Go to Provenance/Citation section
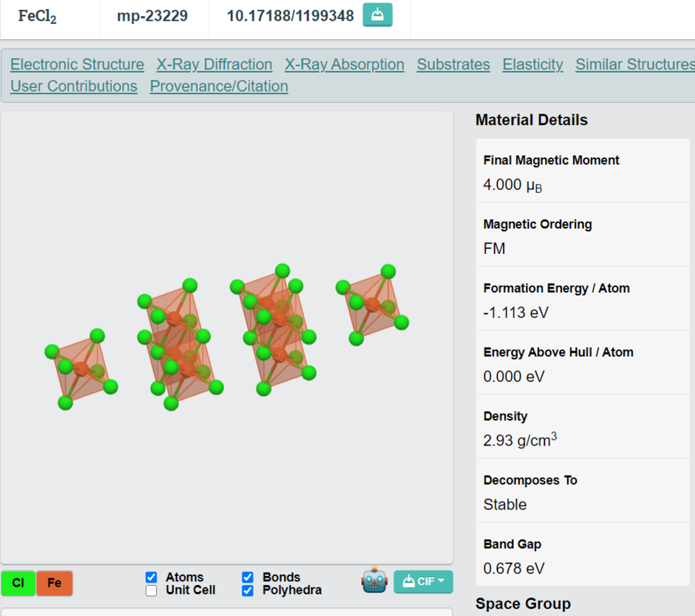 (x=219, y=86)
